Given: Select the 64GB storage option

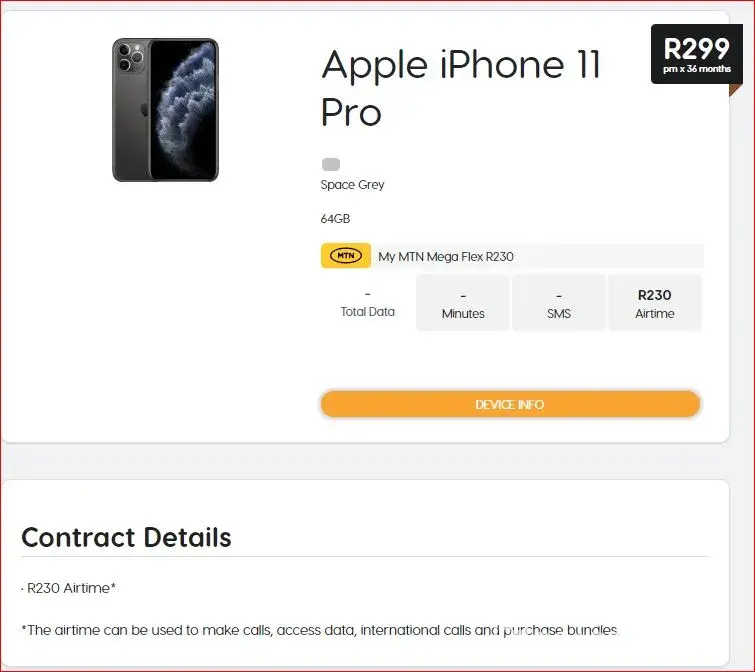Looking at the screenshot, I should (x=335, y=219).
